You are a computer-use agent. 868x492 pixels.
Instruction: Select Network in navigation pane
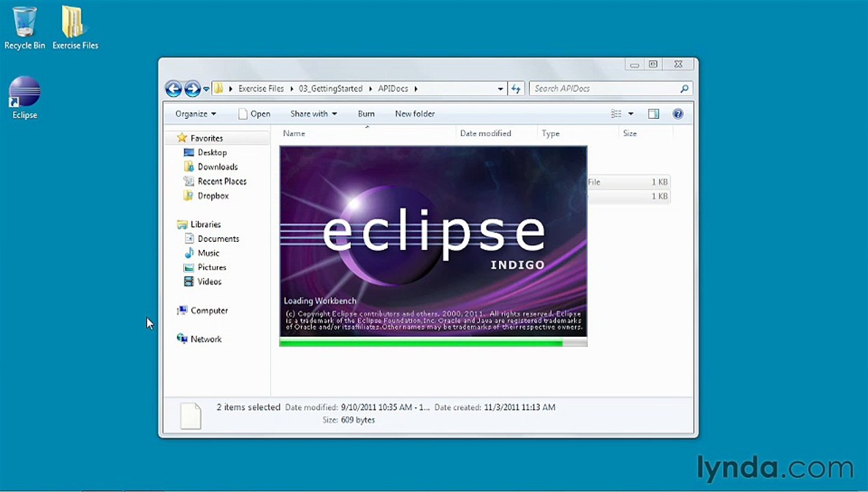coord(206,339)
